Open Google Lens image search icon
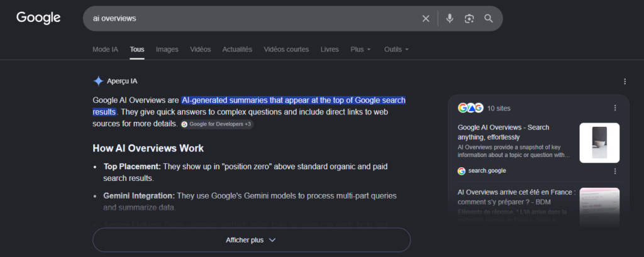 pyautogui.click(x=469, y=18)
